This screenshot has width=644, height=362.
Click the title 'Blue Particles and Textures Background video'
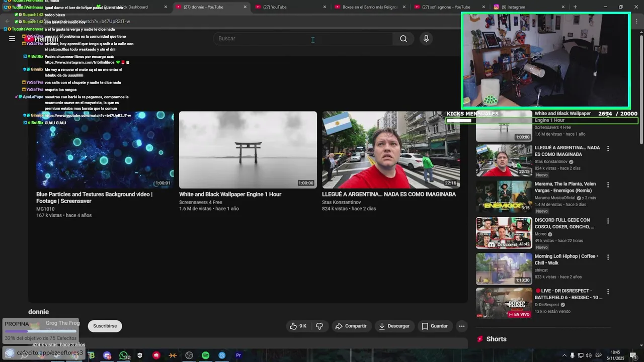tap(94, 198)
